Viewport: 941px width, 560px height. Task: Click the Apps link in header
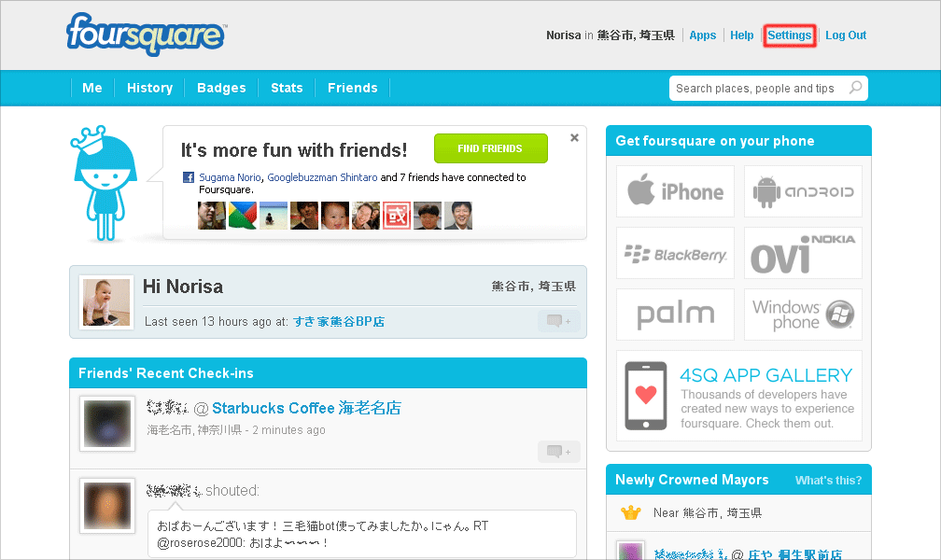click(x=703, y=35)
